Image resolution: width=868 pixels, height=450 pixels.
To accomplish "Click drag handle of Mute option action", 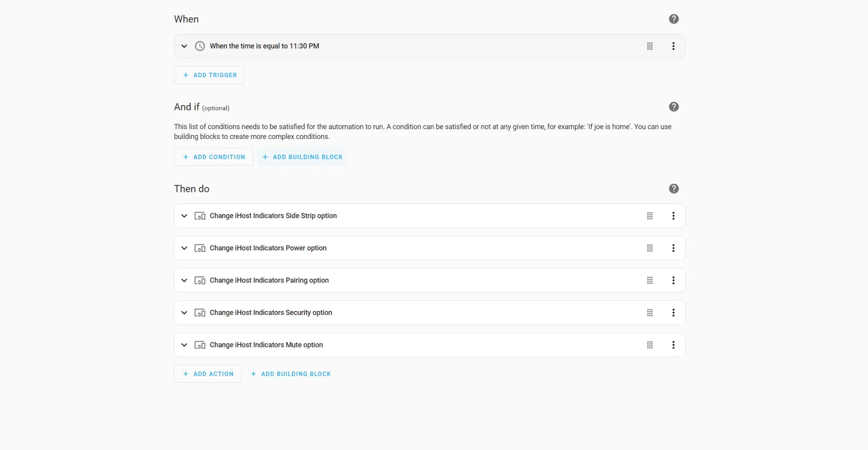I will [x=650, y=345].
